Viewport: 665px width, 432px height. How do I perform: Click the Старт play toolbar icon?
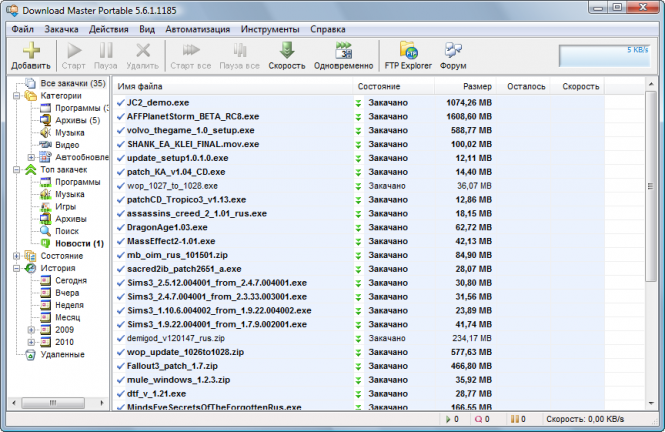point(74,51)
